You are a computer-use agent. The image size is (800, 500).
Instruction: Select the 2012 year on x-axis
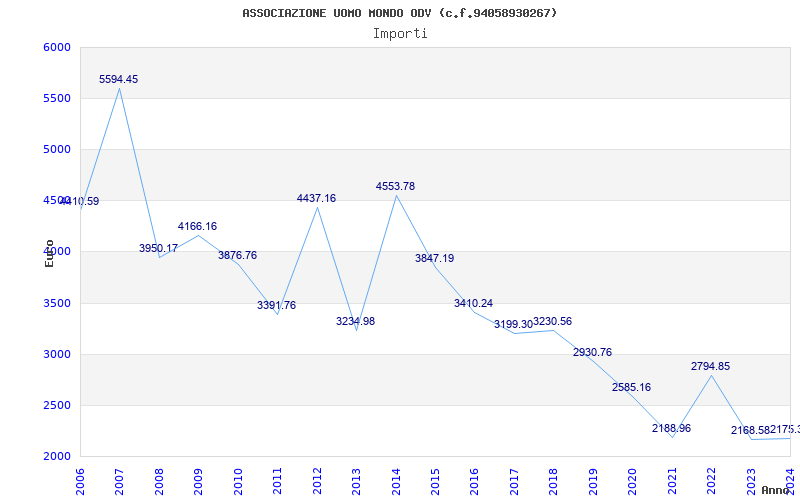click(317, 482)
